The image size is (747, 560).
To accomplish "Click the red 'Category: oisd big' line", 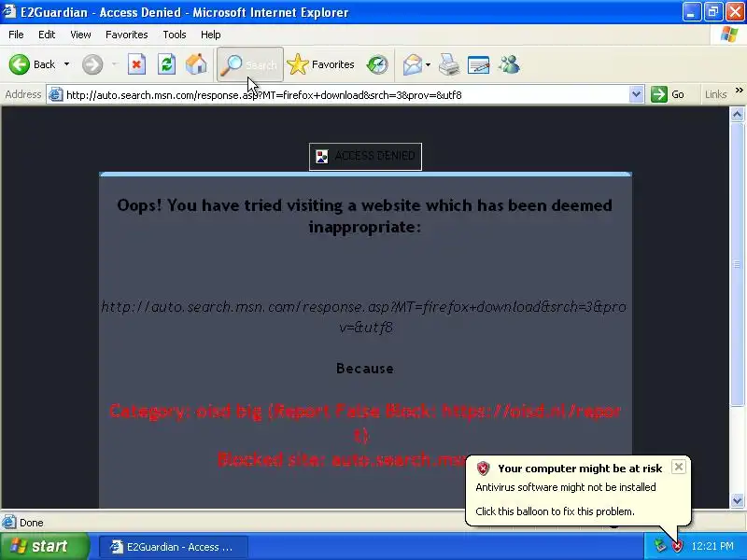I will [x=365, y=423].
